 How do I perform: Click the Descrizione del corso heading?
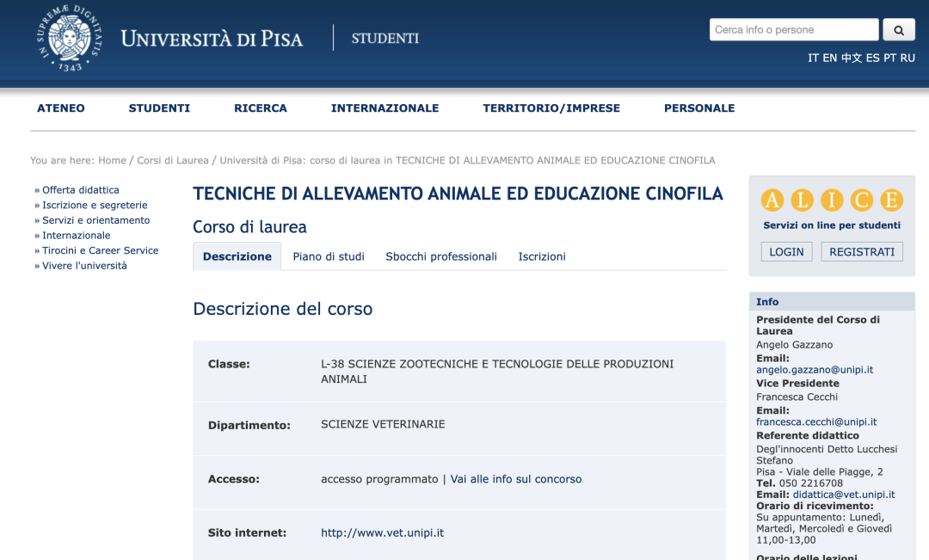coord(283,310)
